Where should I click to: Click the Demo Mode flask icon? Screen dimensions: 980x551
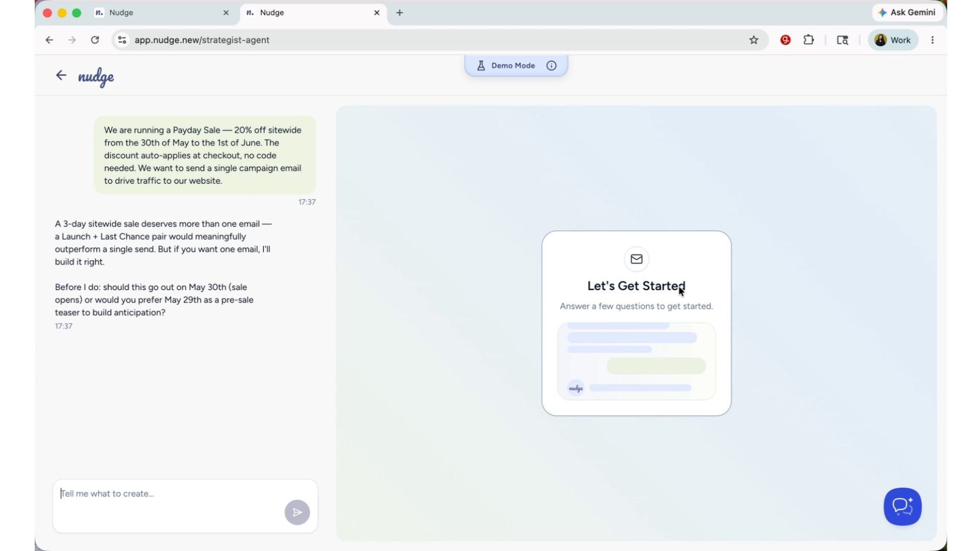click(481, 66)
